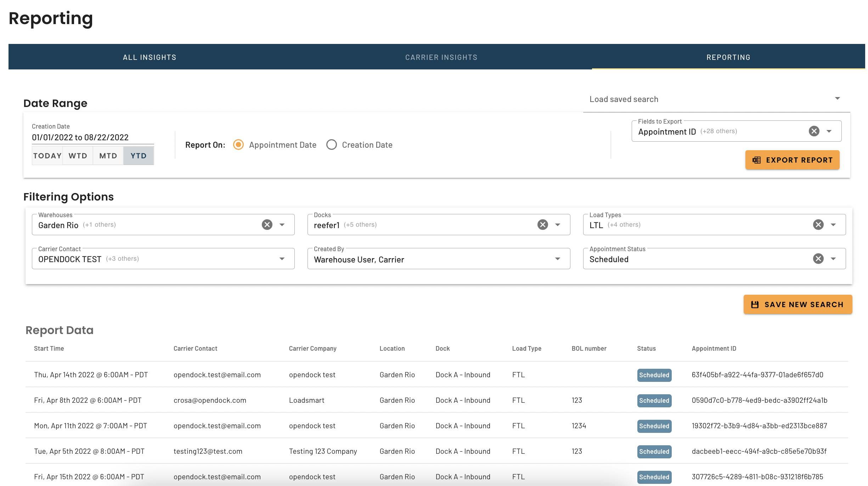The width and height of the screenshot is (868, 486).
Task: Clear the Docks filter selection
Action: (x=543, y=225)
